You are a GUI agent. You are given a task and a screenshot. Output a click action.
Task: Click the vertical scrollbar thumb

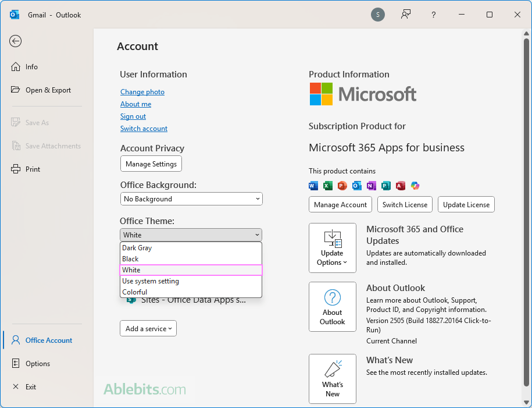click(x=526, y=212)
